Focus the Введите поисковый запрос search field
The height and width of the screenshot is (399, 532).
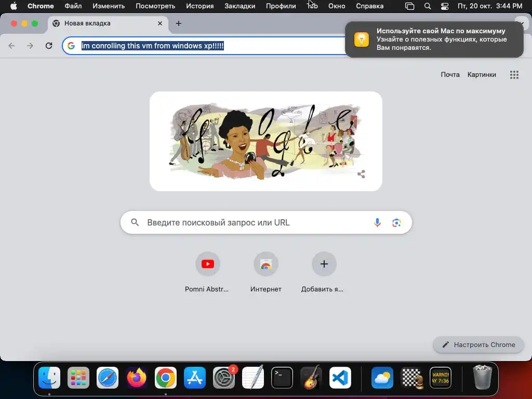tap(266, 222)
